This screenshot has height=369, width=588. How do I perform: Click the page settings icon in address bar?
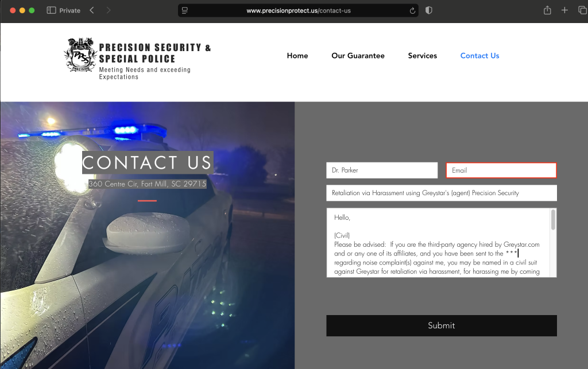185,10
